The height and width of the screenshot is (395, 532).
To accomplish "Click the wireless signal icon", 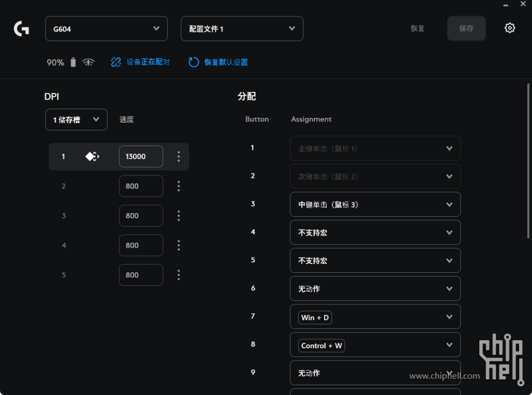I will [88, 62].
